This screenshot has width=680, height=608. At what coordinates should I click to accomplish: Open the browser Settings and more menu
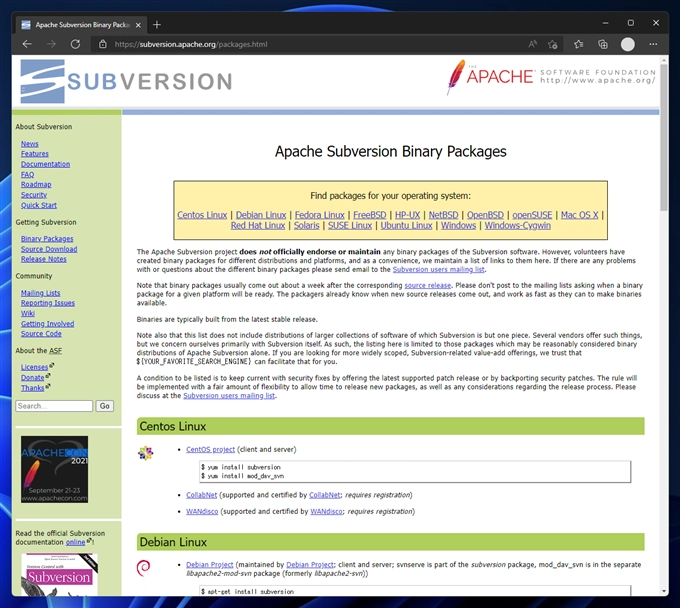(x=653, y=44)
